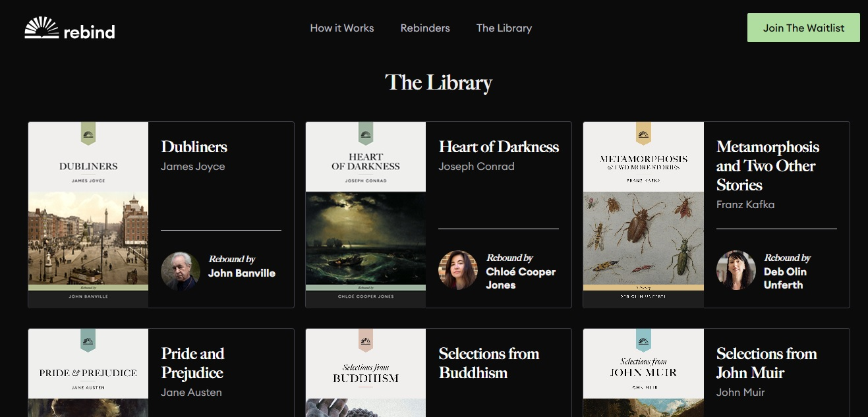The height and width of the screenshot is (417, 868).
Task: View Deb Olin Unferth's avatar photo
Action: [x=736, y=270]
